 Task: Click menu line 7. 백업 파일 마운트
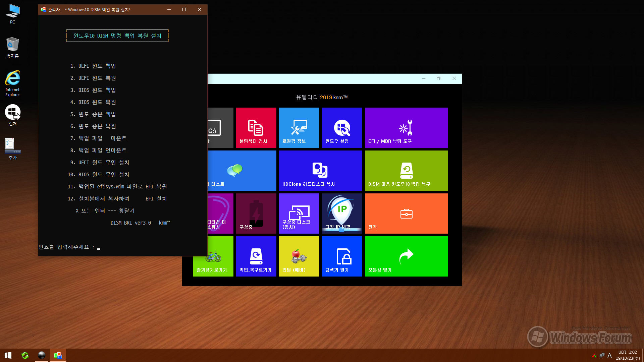pos(98,138)
